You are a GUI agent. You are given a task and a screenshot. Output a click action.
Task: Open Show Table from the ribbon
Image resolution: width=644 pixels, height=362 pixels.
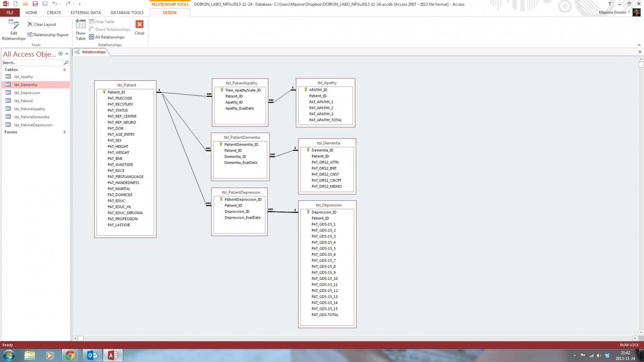click(x=80, y=30)
